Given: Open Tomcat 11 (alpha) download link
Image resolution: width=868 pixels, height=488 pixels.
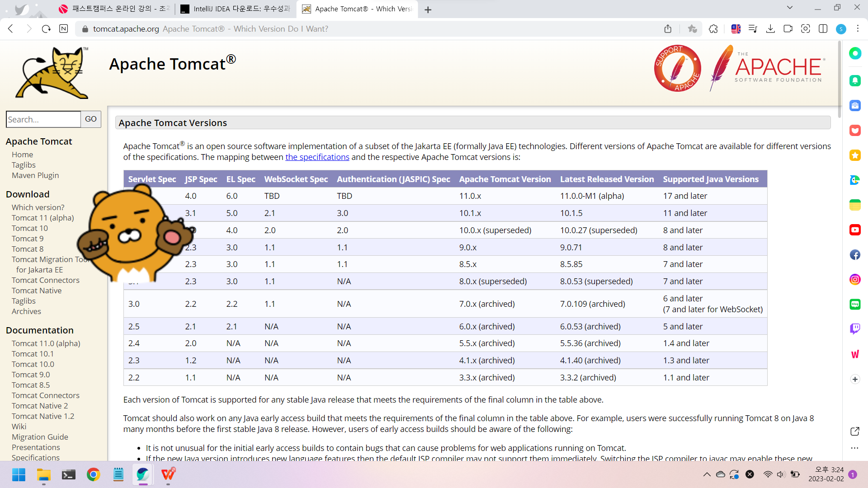Looking at the screenshot, I should point(43,218).
